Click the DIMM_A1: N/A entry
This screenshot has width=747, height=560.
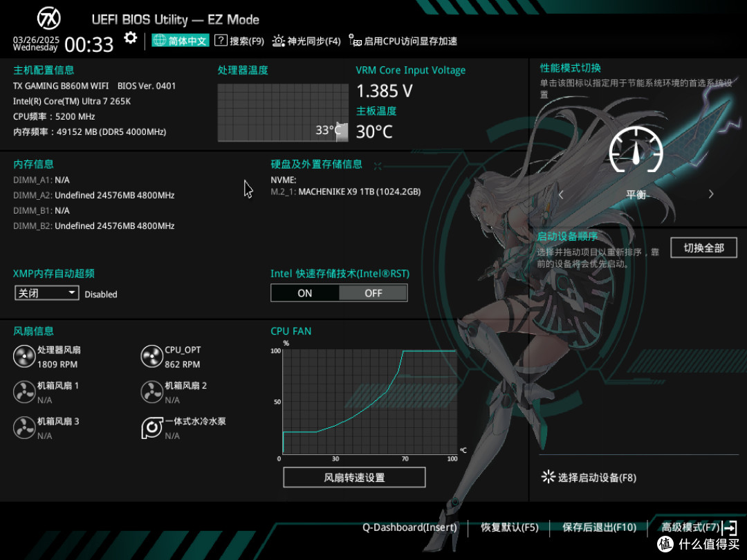point(41,180)
